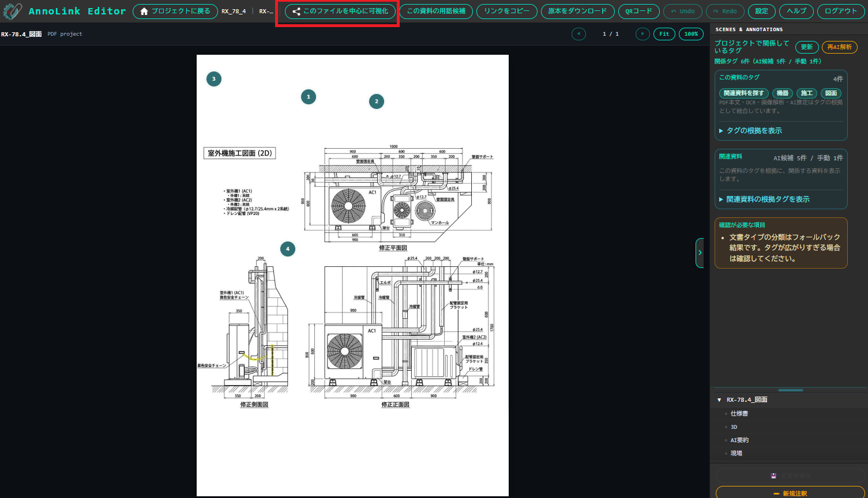Select the 関連資料を探す tag
This screenshot has width=868, height=498.
tap(744, 93)
